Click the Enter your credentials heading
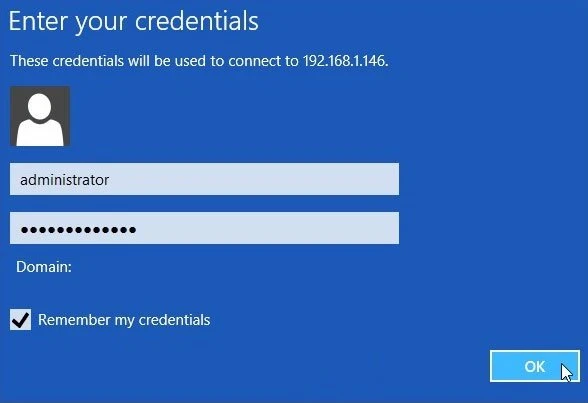588x403 pixels. tap(134, 22)
